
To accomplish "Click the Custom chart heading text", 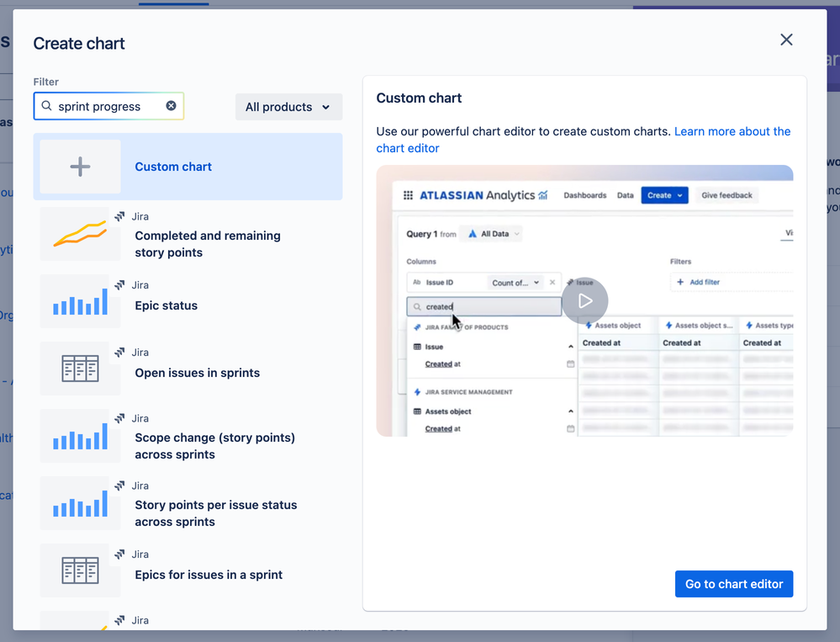I will pos(419,98).
